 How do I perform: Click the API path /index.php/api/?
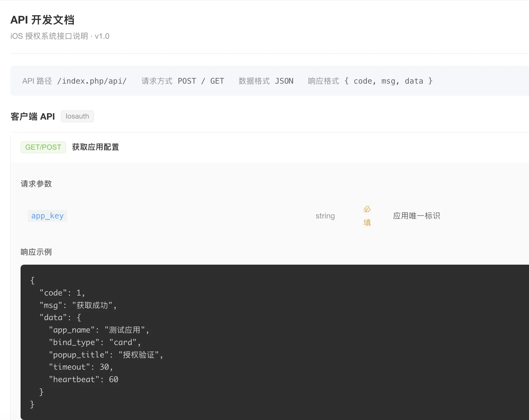tap(92, 81)
